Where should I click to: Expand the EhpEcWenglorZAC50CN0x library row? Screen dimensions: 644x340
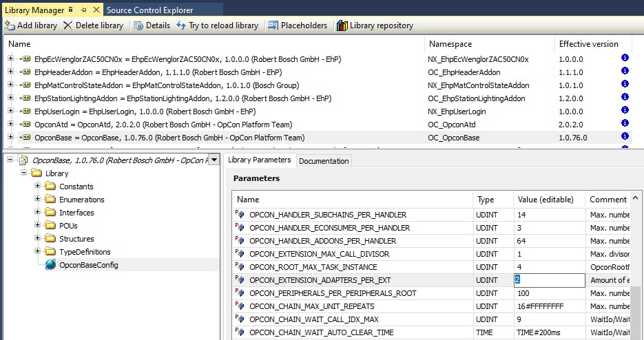click(10, 59)
